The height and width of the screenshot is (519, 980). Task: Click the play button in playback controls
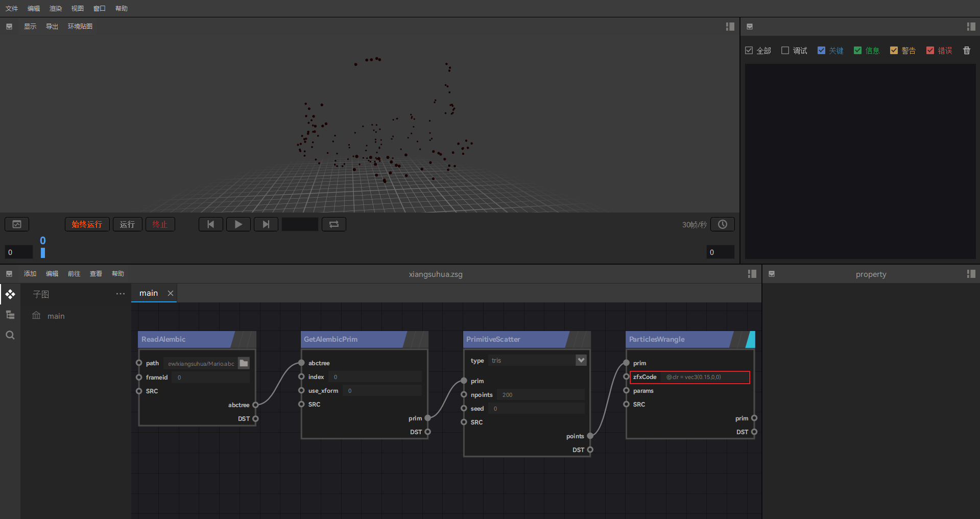pos(238,224)
